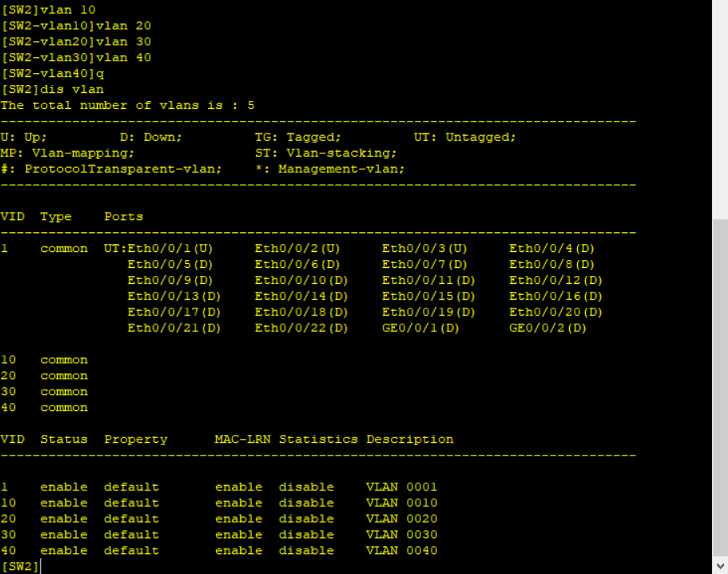The height and width of the screenshot is (574, 728).
Task: Click the legend text "MP: Vlan-mapping;"
Action: coord(68,153)
